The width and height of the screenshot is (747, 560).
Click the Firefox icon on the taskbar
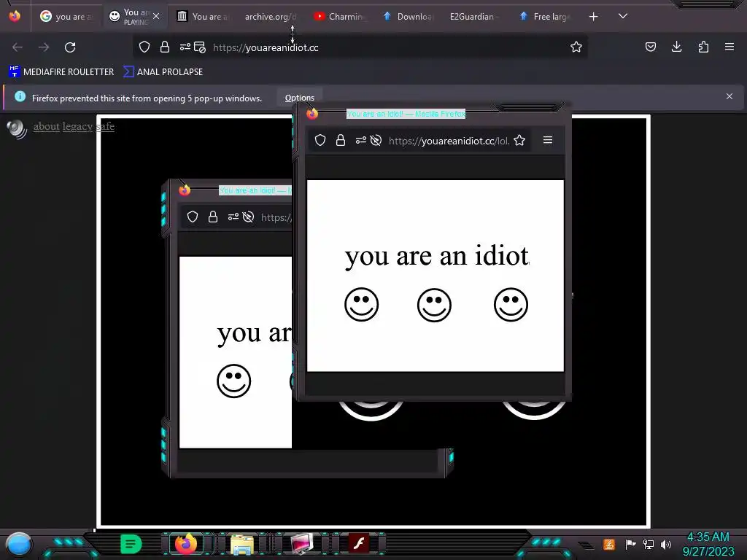pyautogui.click(x=186, y=543)
